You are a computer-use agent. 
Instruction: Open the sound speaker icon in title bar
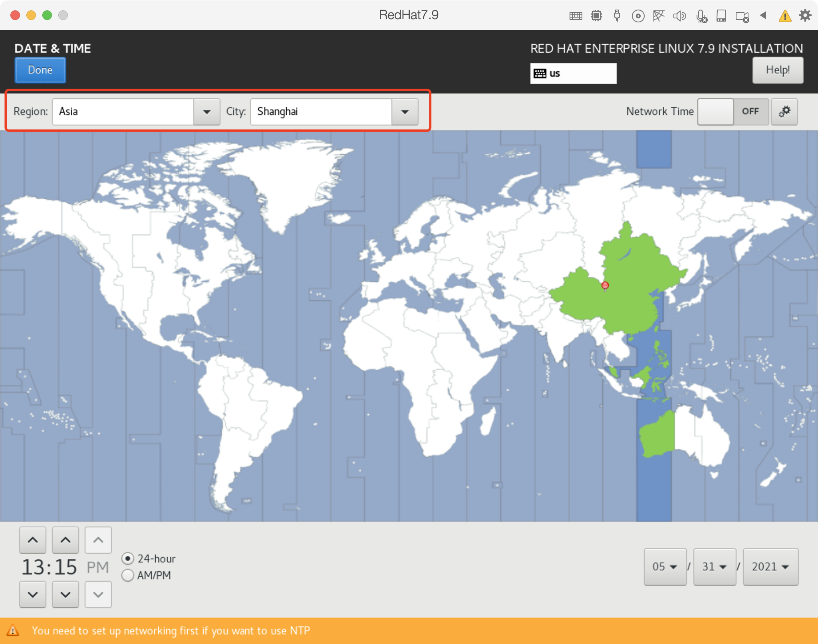679,16
